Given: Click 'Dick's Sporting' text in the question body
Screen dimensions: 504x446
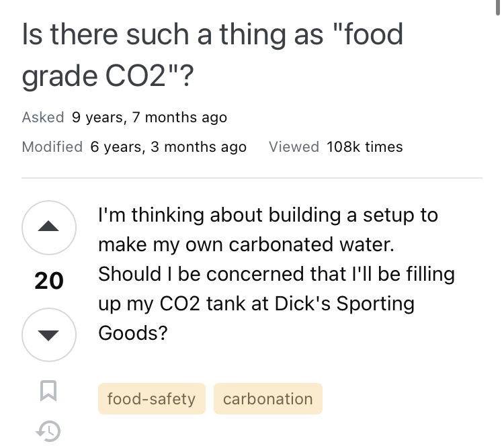Looking at the screenshot, I should tap(345, 304).
